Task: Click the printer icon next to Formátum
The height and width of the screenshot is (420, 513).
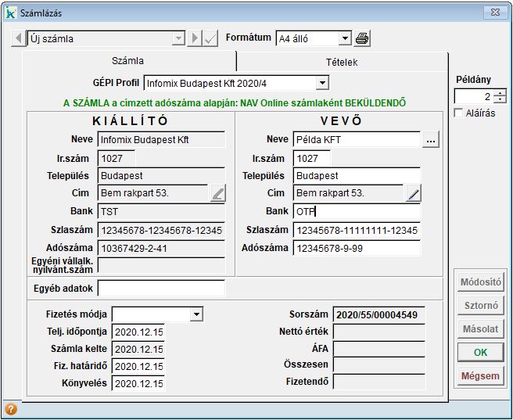Action: click(x=363, y=38)
